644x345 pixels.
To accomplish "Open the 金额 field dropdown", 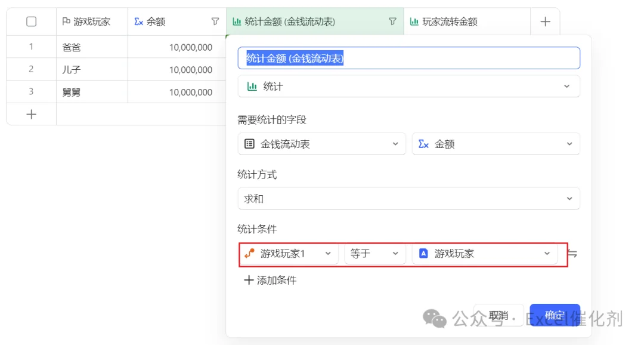I will click(x=496, y=144).
